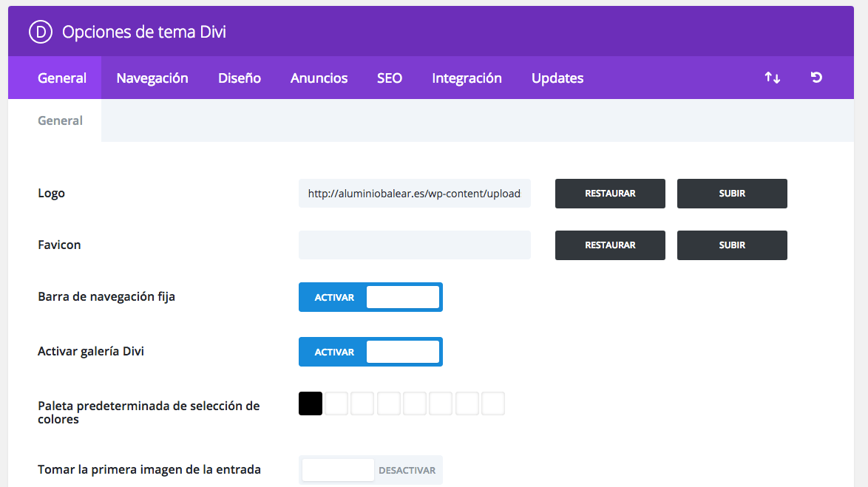Enable Tomar la primera imagen toggle
868x487 pixels.
pyautogui.click(x=370, y=470)
